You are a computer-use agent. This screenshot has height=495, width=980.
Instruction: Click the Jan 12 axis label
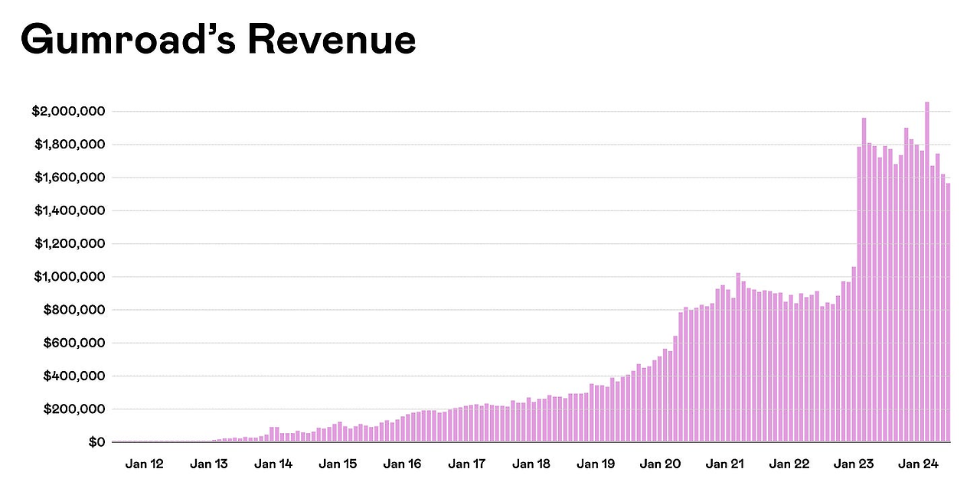[x=144, y=464]
